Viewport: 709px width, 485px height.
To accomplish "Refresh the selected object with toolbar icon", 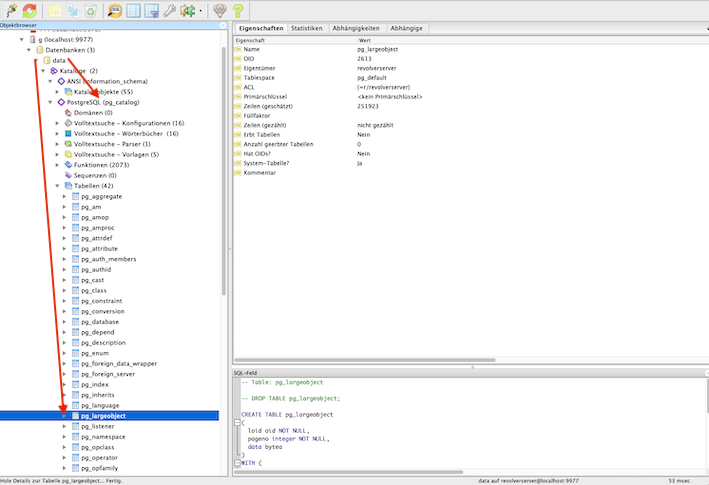I will tap(30, 10).
